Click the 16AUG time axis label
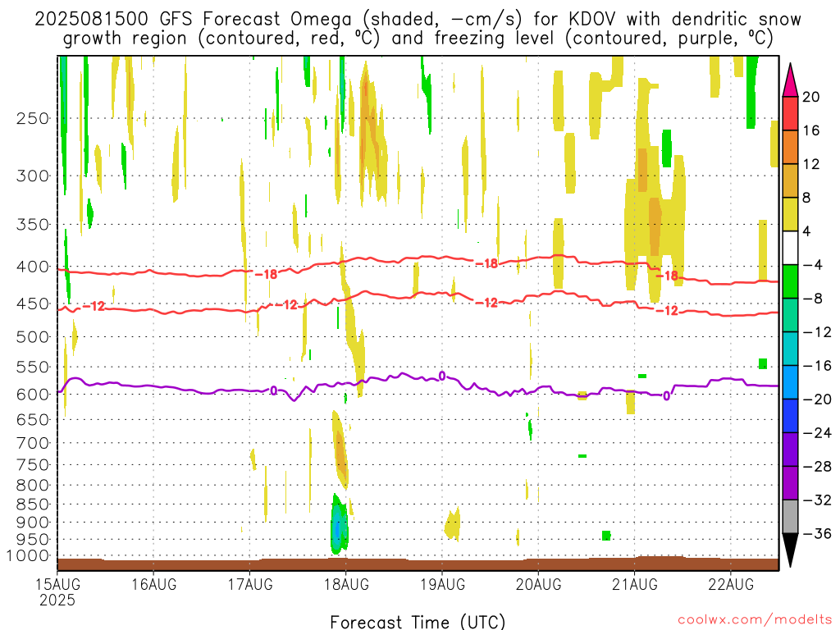 [x=153, y=584]
